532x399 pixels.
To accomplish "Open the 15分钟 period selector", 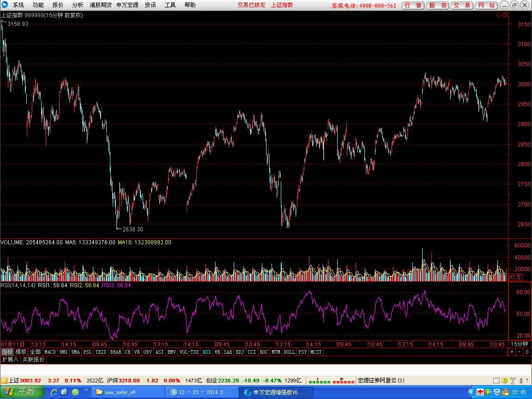I will [520, 344].
